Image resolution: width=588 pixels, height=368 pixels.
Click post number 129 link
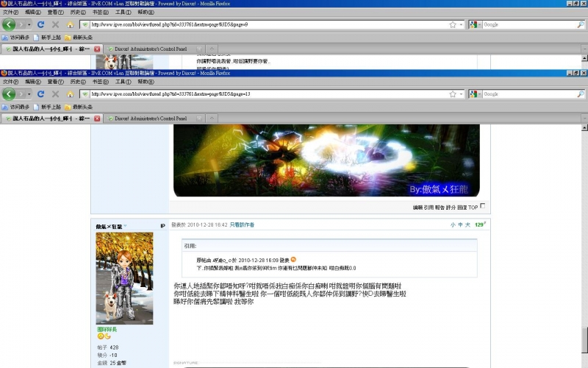pyautogui.click(x=480, y=224)
